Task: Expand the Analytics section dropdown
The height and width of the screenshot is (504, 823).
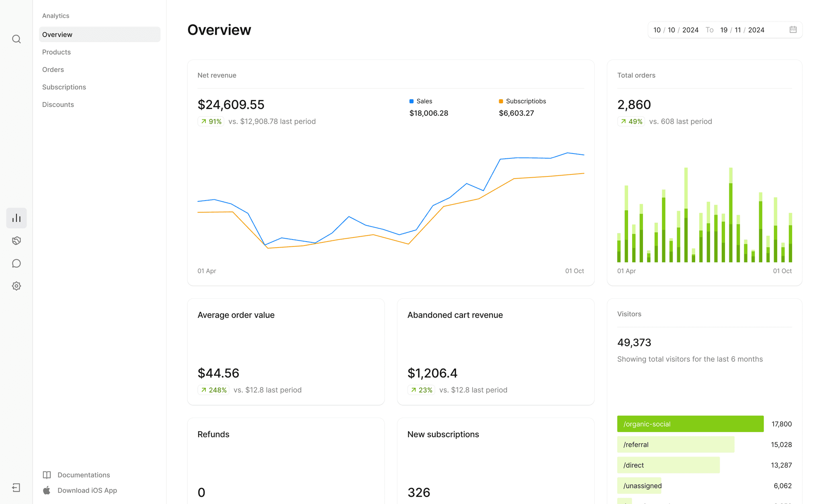Action: click(55, 15)
